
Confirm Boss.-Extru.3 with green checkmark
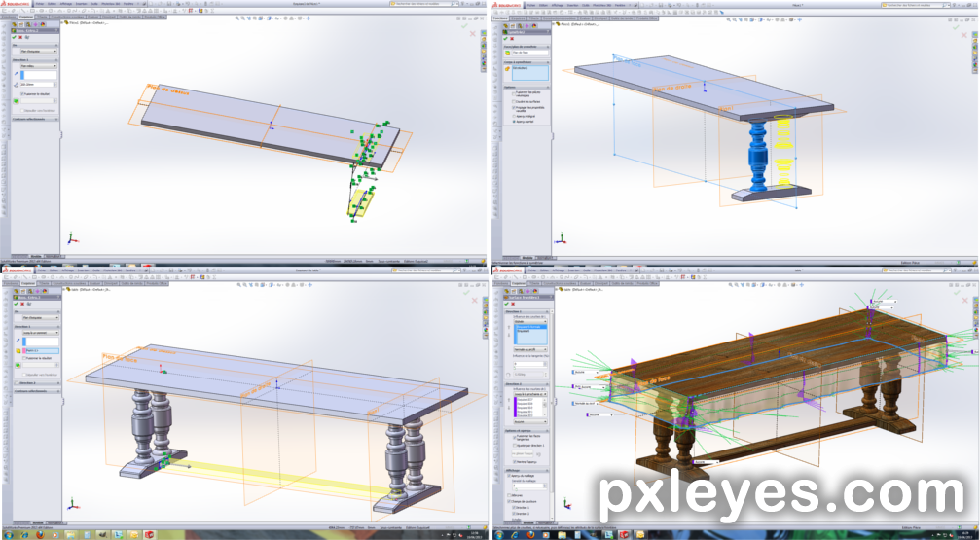pyautogui.click(x=17, y=304)
